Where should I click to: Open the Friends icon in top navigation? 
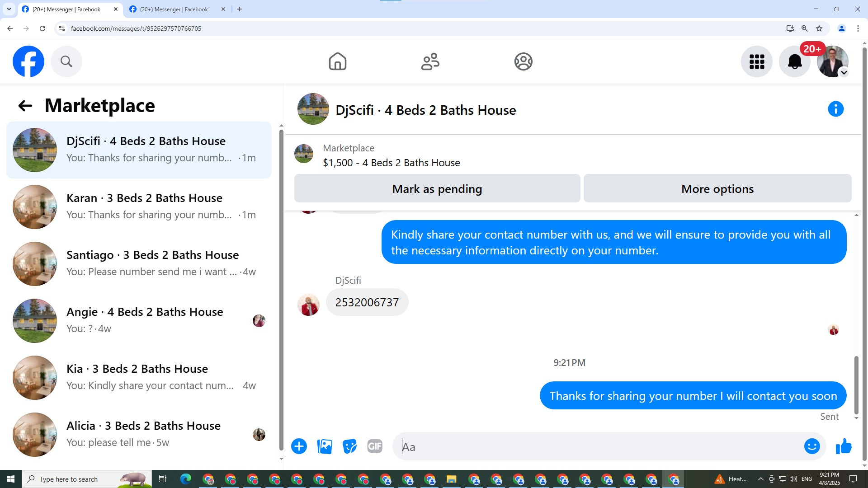point(430,61)
